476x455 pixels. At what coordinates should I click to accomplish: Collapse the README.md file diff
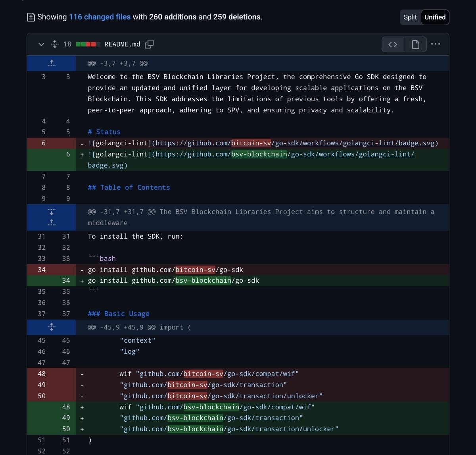(x=41, y=44)
